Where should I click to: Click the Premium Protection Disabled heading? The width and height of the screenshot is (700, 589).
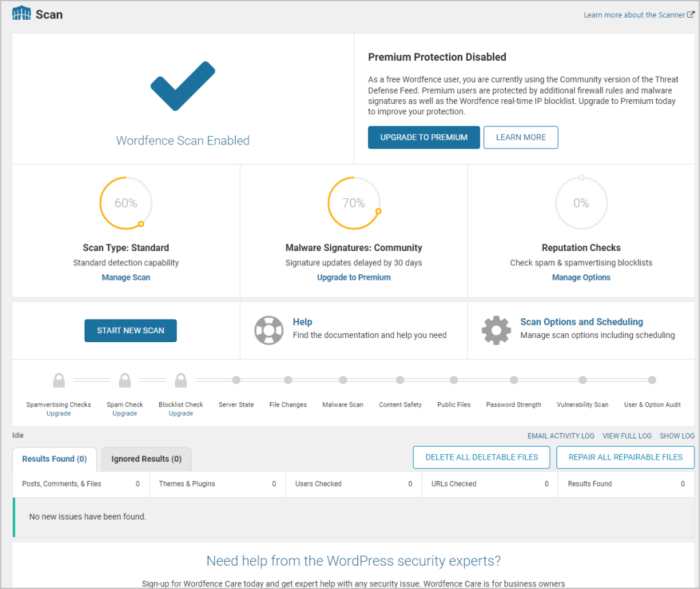click(437, 57)
